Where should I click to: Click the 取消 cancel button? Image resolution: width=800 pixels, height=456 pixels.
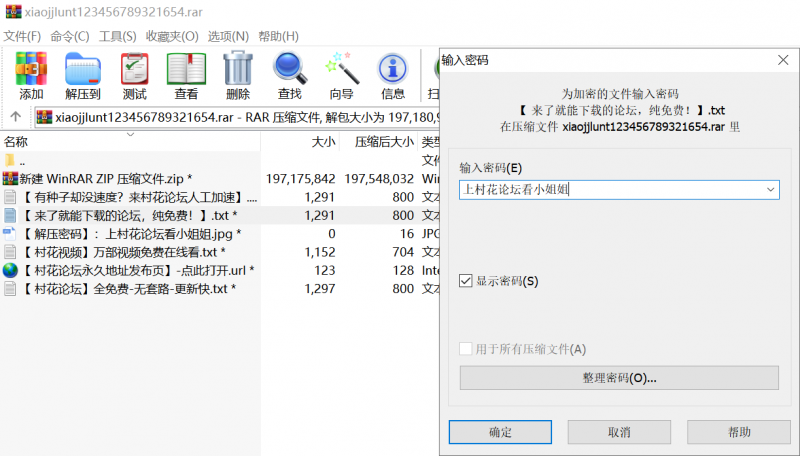(619, 432)
